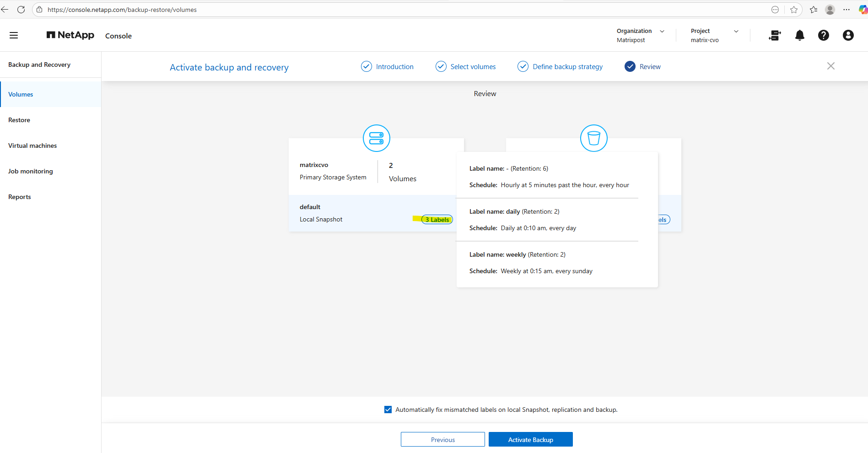Open the 3 Labels badge for Local Snapshot
Screen dimensions: 868x453
pyautogui.click(x=437, y=220)
